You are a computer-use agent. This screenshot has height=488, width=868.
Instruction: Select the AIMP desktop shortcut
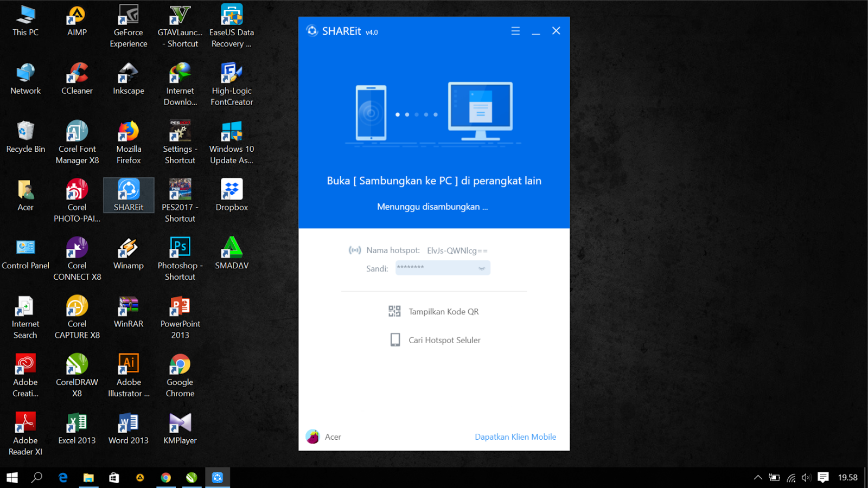point(77,21)
